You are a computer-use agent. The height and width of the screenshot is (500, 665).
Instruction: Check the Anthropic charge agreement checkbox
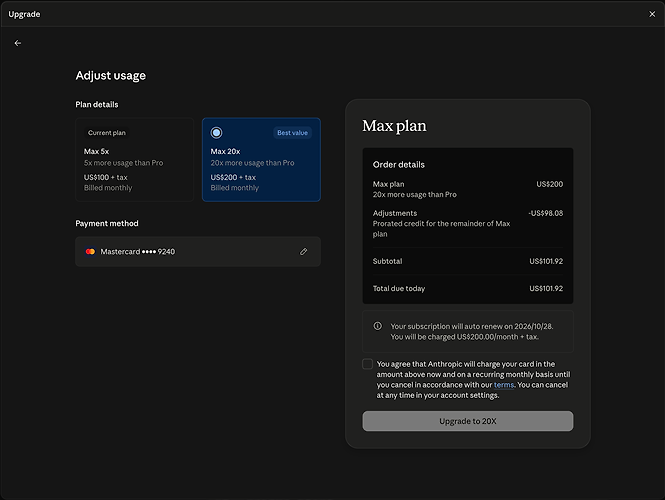[x=368, y=364]
